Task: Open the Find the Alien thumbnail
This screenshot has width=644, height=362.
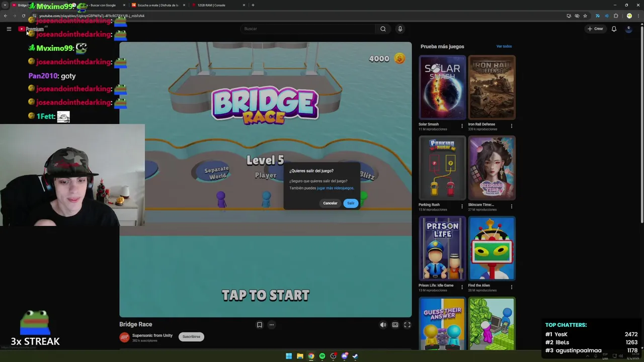Action: point(492,248)
